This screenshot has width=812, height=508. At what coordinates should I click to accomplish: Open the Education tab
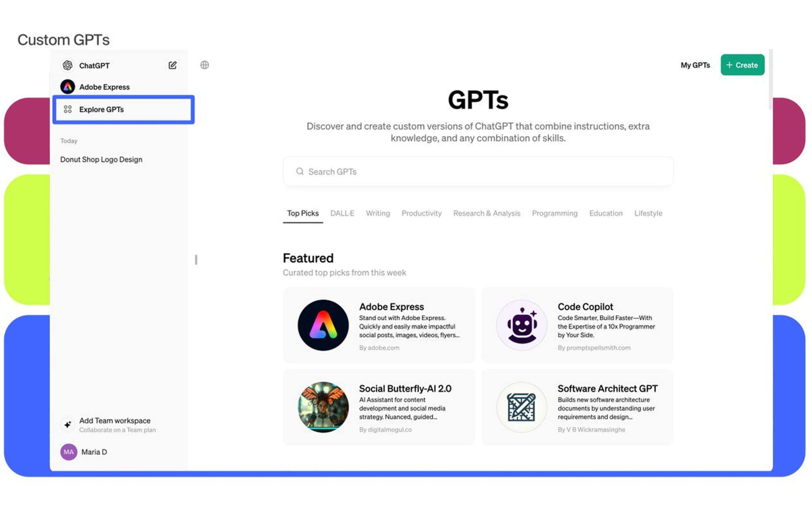click(x=606, y=213)
